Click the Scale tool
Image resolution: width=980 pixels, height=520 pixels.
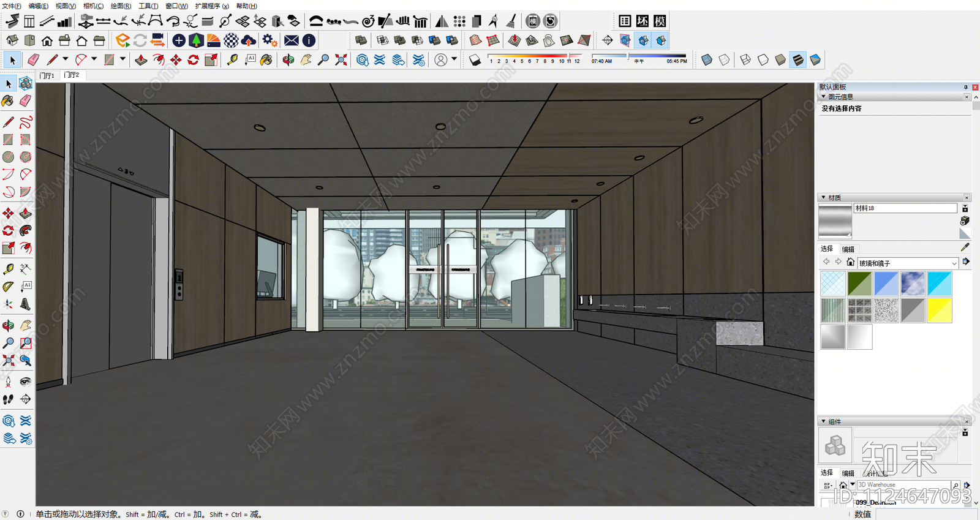pyautogui.click(x=211, y=60)
